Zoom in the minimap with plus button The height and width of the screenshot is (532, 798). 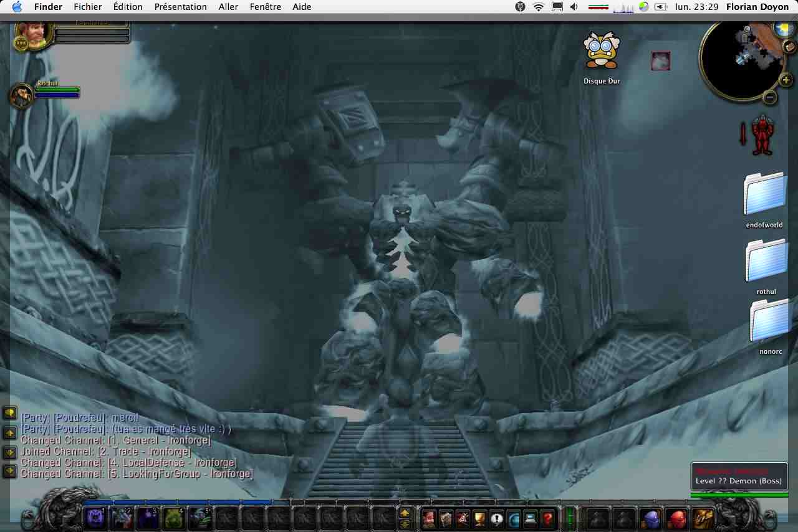[x=786, y=80]
